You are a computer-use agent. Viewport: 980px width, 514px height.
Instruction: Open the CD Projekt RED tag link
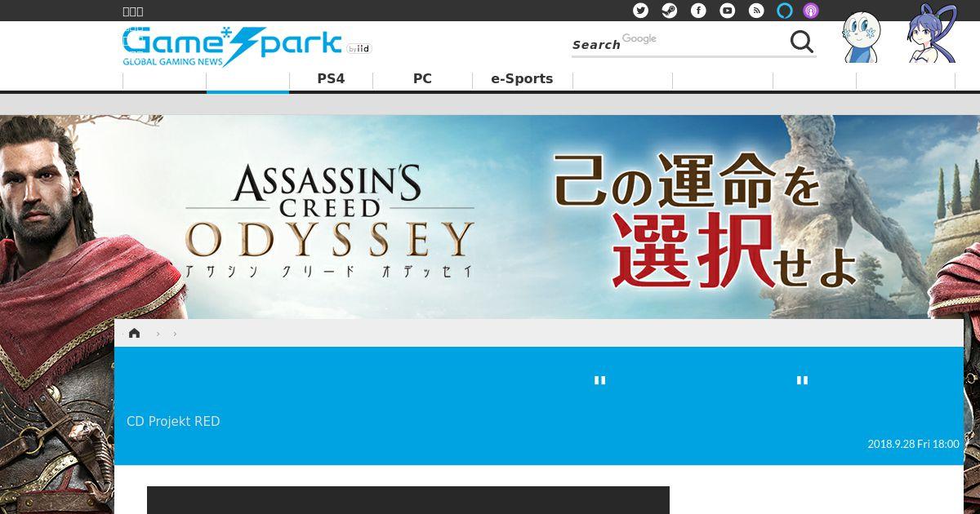[173, 422]
